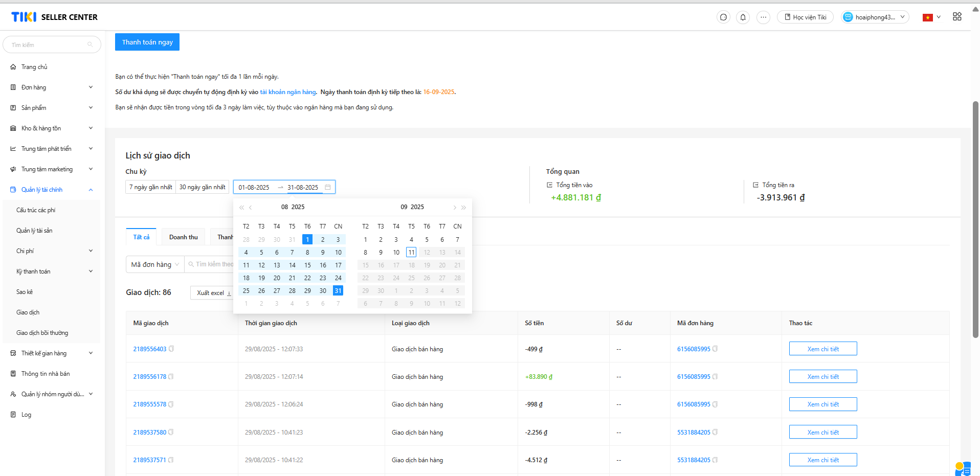The height and width of the screenshot is (476, 980).
Task: Go to next month in calendar
Action: 454,208
